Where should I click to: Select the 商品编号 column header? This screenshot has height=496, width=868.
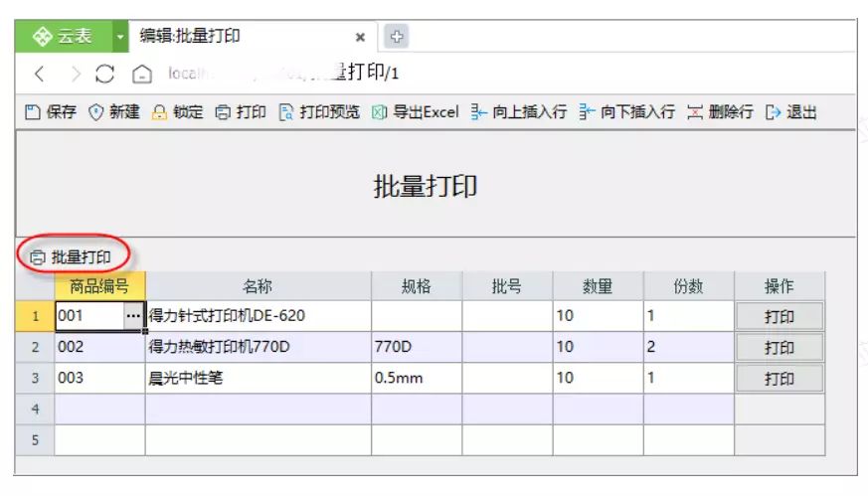99,286
